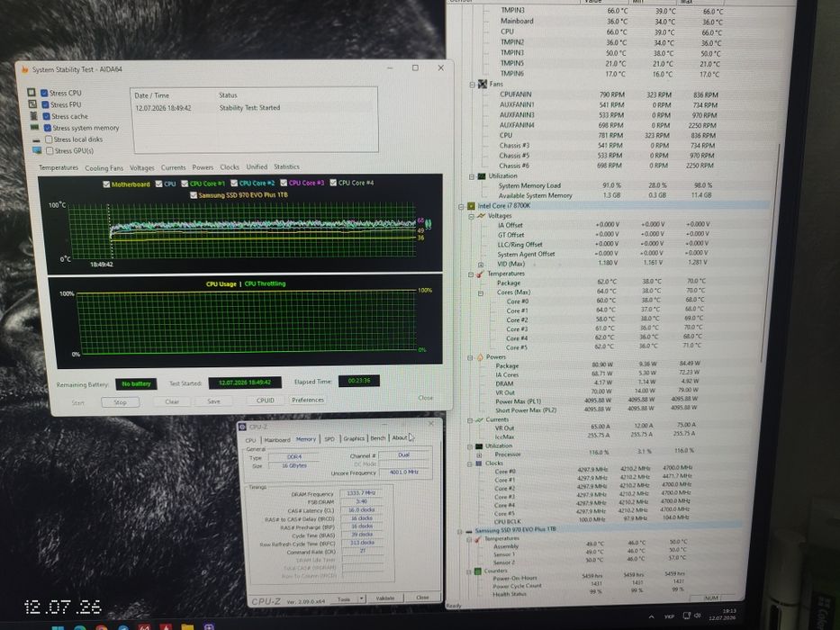Toggle CPU Core #1 graph checkbox

(x=185, y=184)
